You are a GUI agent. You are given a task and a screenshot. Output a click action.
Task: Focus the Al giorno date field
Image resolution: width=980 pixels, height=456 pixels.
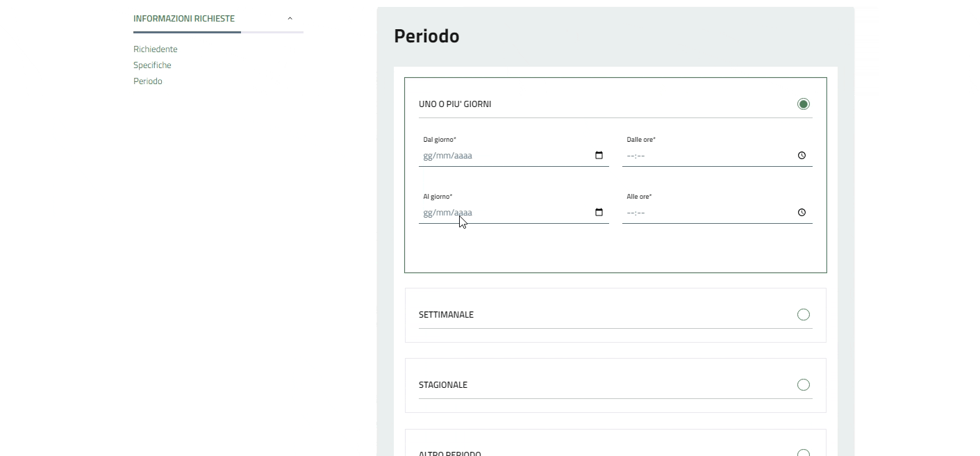coord(500,213)
